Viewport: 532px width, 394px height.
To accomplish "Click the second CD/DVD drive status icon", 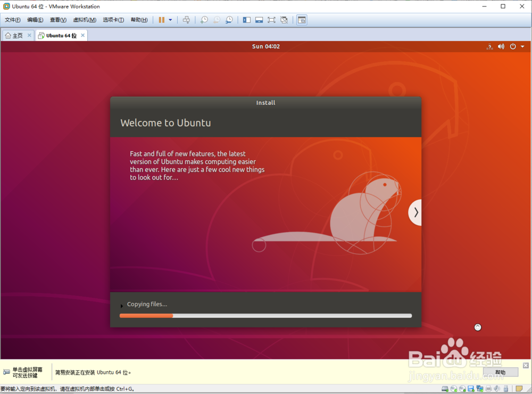I will 462,389.
